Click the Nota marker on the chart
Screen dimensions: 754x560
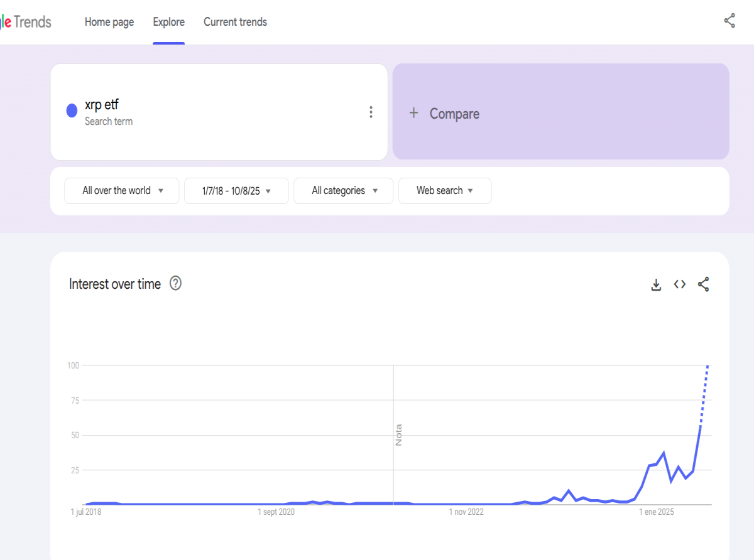[398, 435]
